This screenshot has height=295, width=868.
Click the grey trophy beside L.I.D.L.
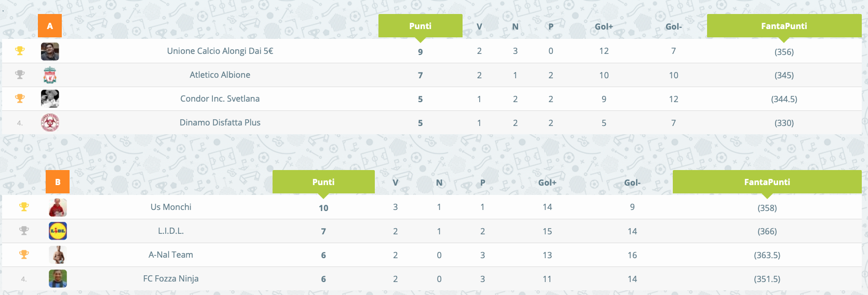(24, 231)
